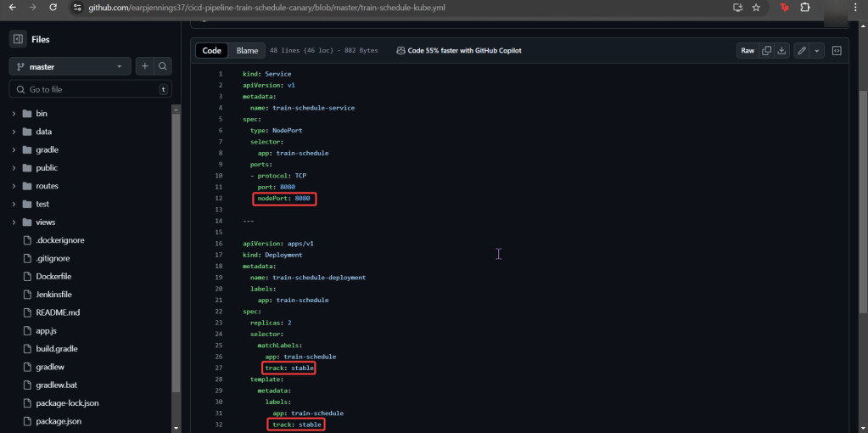The height and width of the screenshot is (433, 868).
Task: Open Dockerfile from the file list
Action: (53, 277)
